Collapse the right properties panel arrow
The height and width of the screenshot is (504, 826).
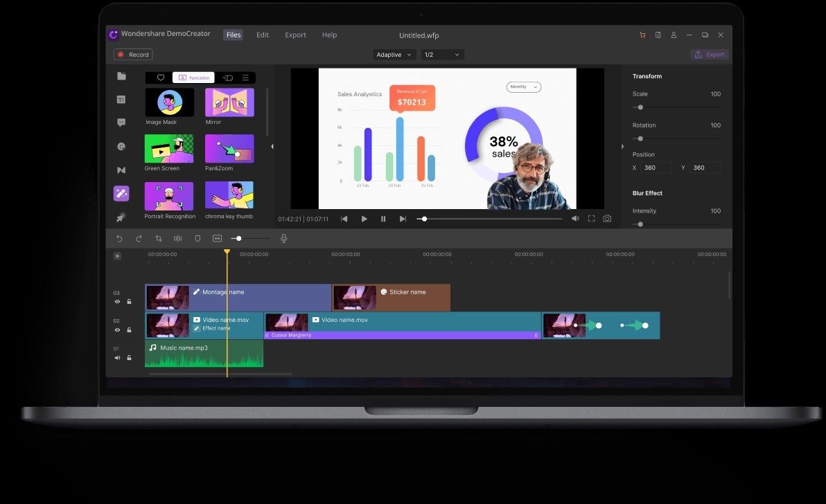point(622,147)
